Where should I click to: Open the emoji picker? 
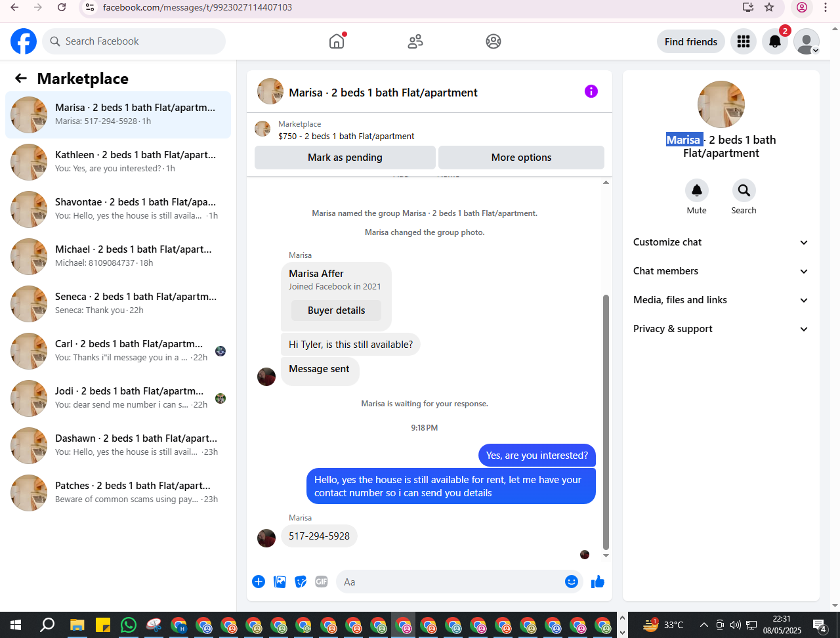[572, 582]
